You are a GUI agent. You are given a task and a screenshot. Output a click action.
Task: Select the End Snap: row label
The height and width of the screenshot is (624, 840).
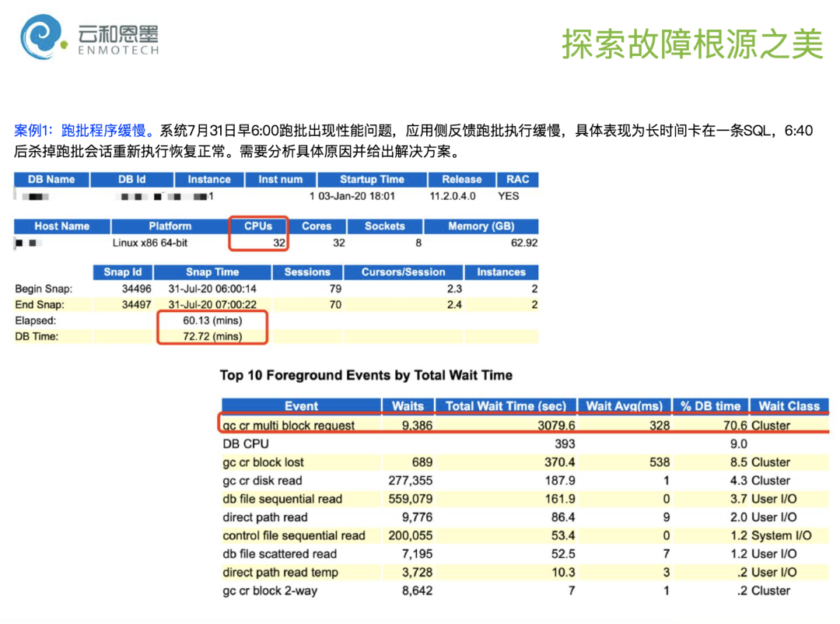pos(40,304)
